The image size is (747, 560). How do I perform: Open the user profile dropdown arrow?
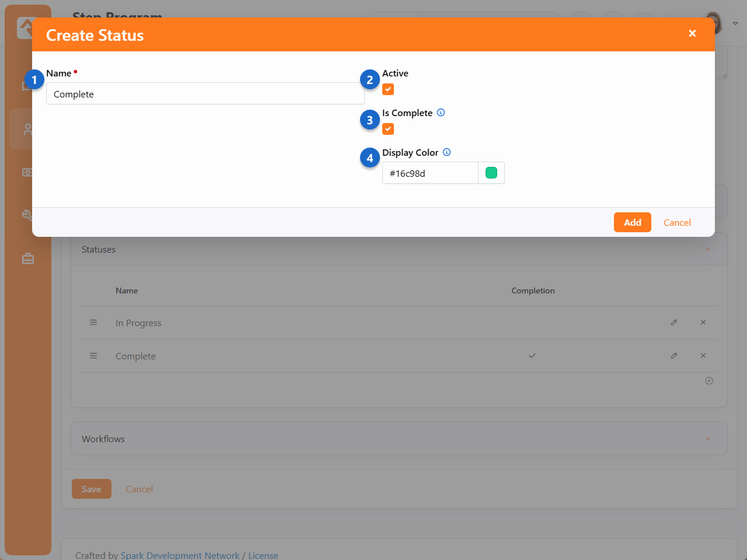coord(735,23)
